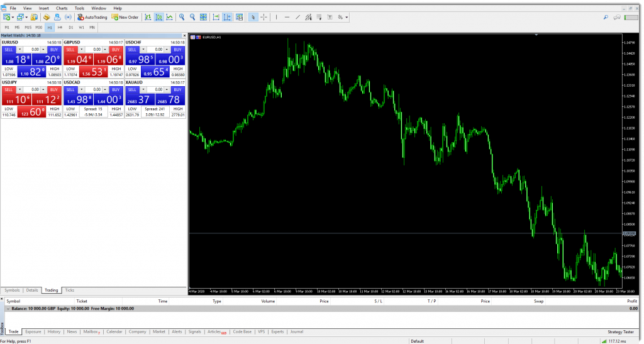The image size is (644, 344).
Task: Select the H4 timeframe button
Action: (x=60, y=28)
